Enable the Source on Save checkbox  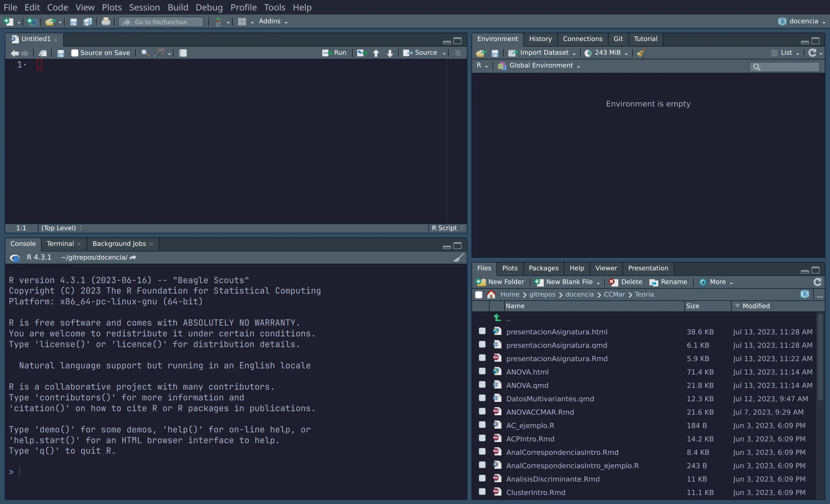[x=75, y=53]
